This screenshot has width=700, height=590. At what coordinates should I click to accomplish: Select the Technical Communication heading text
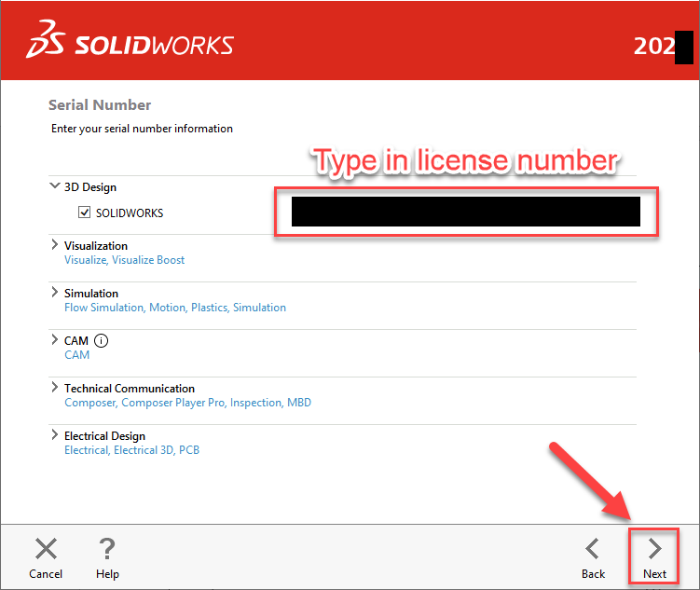(x=130, y=389)
